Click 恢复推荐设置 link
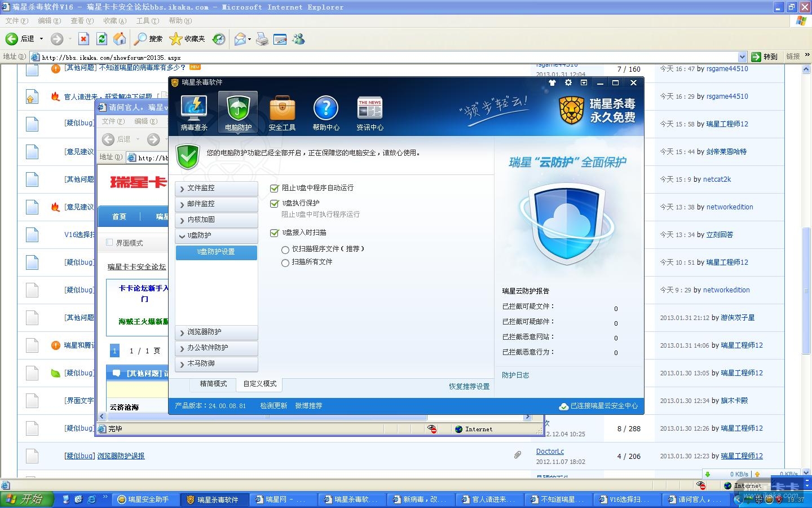 coord(469,387)
